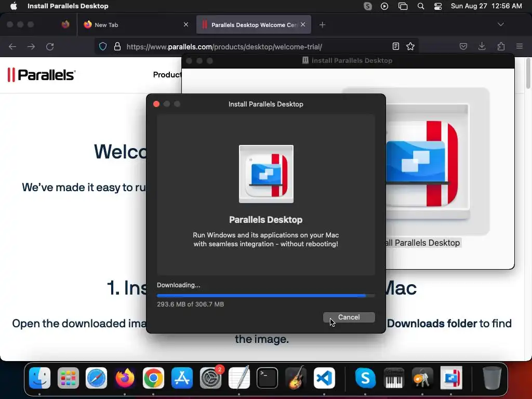Open Control Center in menu bar

coord(438,6)
